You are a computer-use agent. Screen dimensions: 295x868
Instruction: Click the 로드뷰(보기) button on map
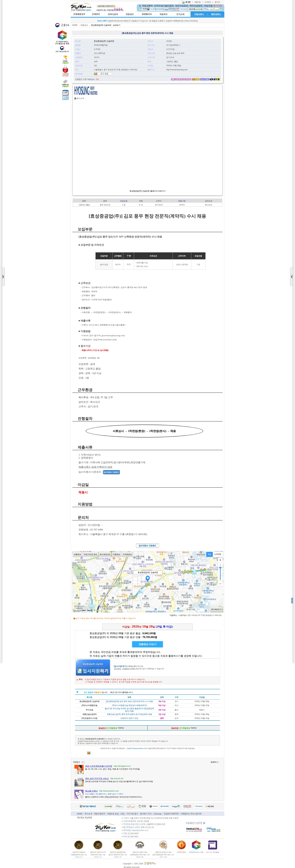pos(216,609)
